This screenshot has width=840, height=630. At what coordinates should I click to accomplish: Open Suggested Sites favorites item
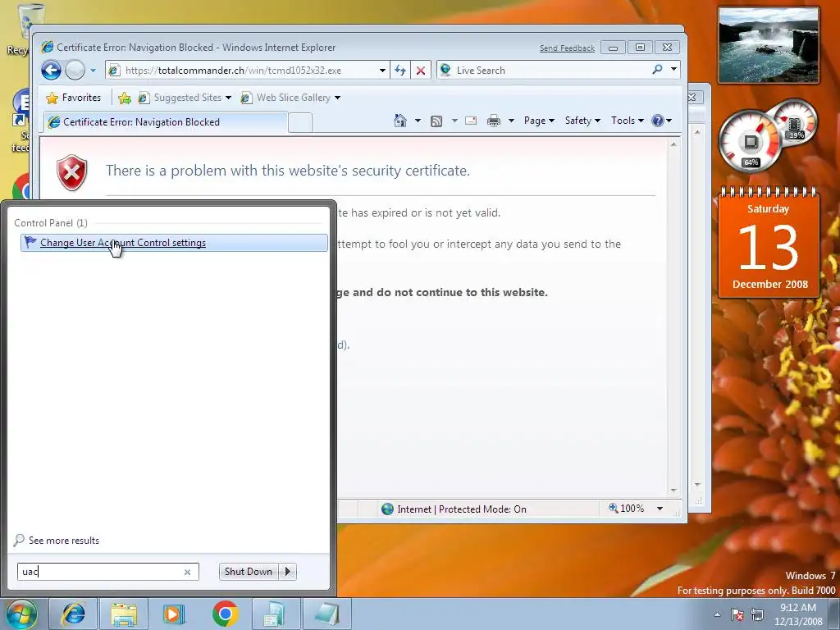coord(185,98)
